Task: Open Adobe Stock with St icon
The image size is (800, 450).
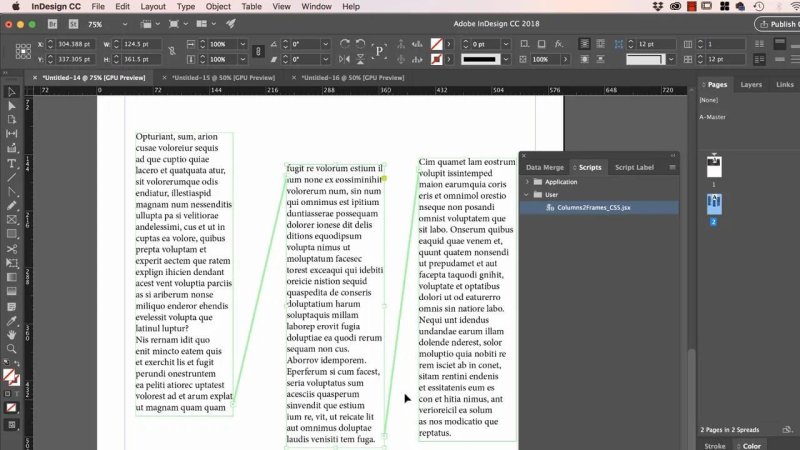Action: click(73, 24)
